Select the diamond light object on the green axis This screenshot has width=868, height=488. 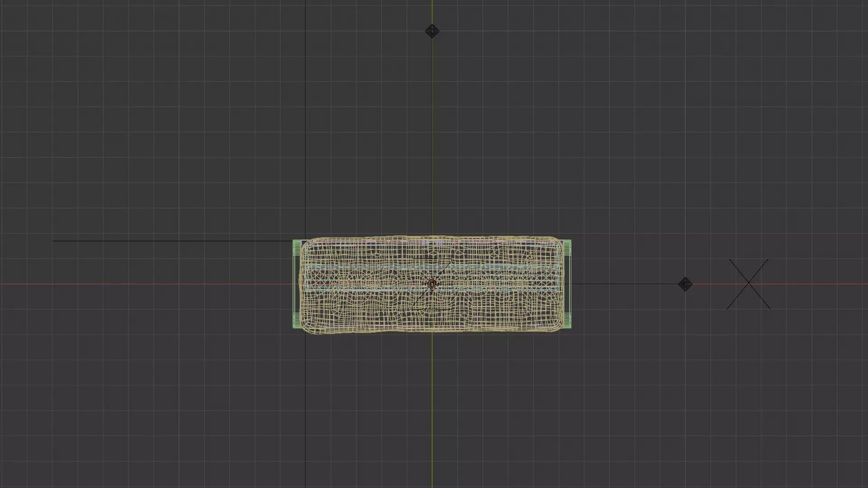point(432,31)
